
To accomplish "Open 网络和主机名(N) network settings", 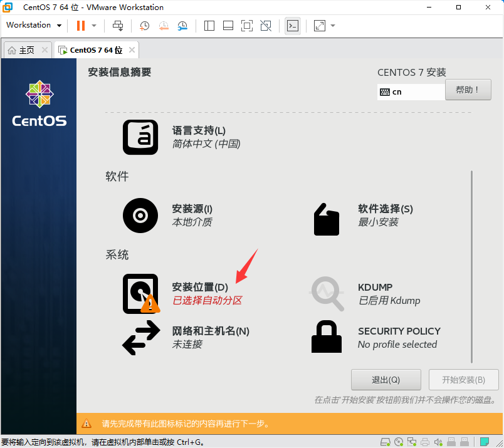I will pos(186,338).
